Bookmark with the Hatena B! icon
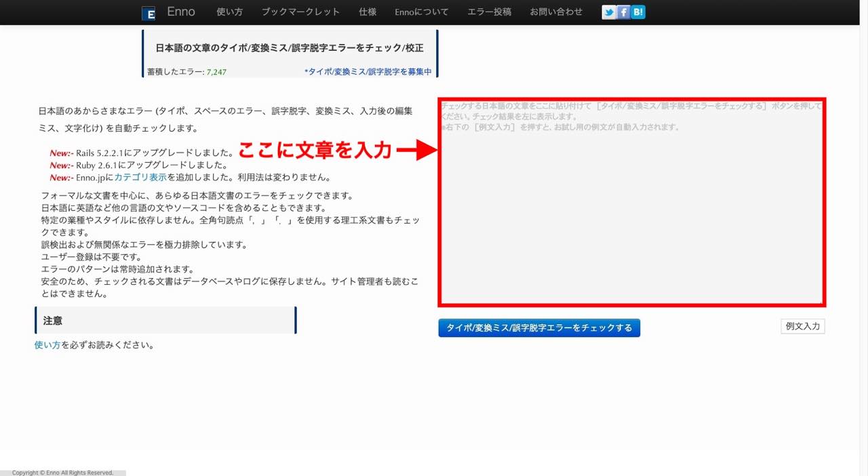The width and height of the screenshot is (868, 476). [x=637, y=12]
